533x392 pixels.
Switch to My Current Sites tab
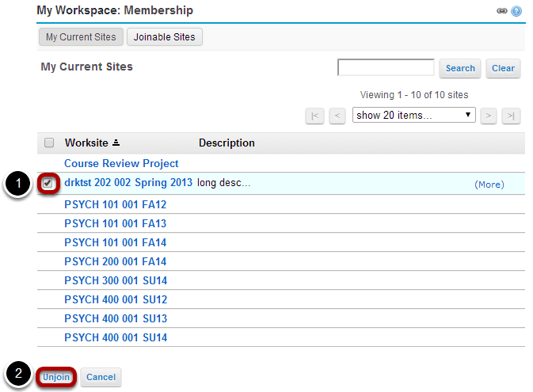[x=81, y=36]
